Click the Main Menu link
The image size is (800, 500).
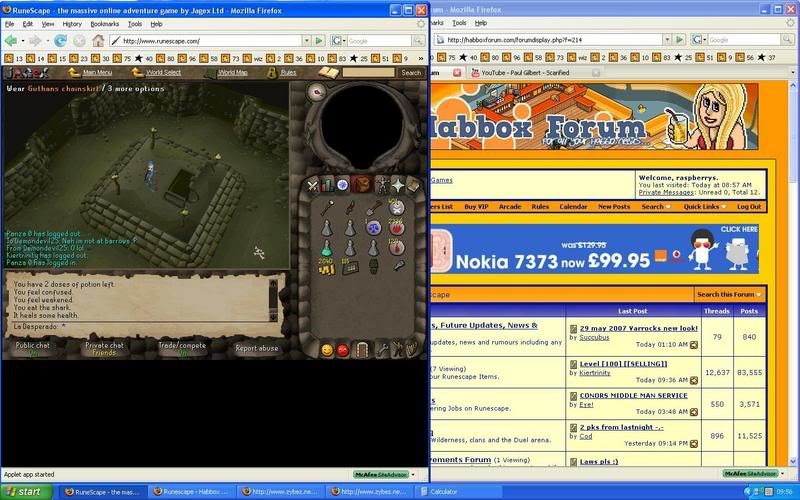(x=97, y=72)
